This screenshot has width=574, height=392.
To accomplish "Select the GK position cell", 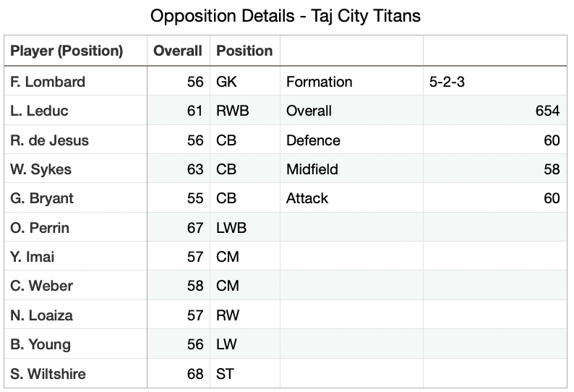I will 244,82.
